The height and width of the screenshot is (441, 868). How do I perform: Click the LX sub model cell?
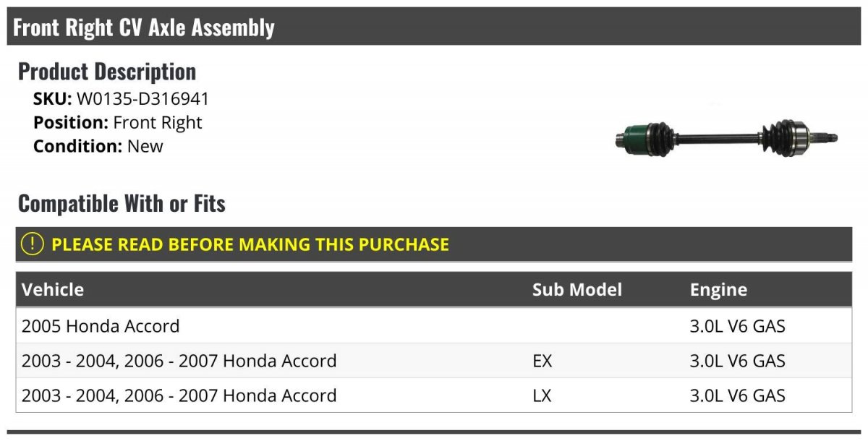(542, 395)
